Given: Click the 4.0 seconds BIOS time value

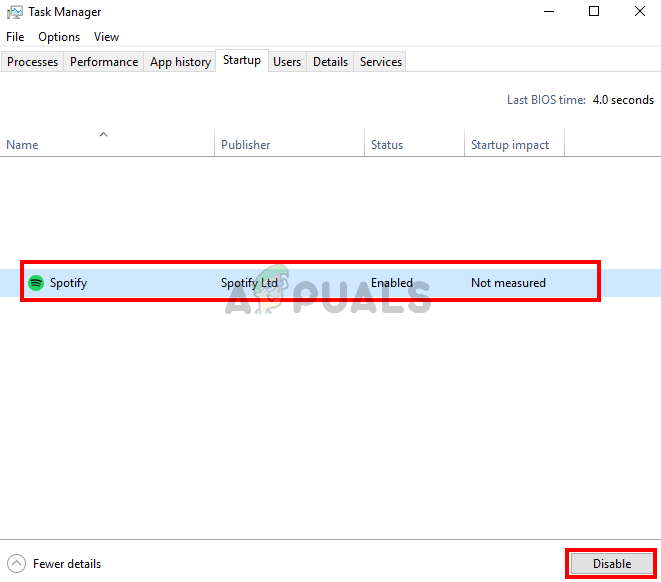Looking at the screenshot, I should pyautogui.click(x=623, y=100).
